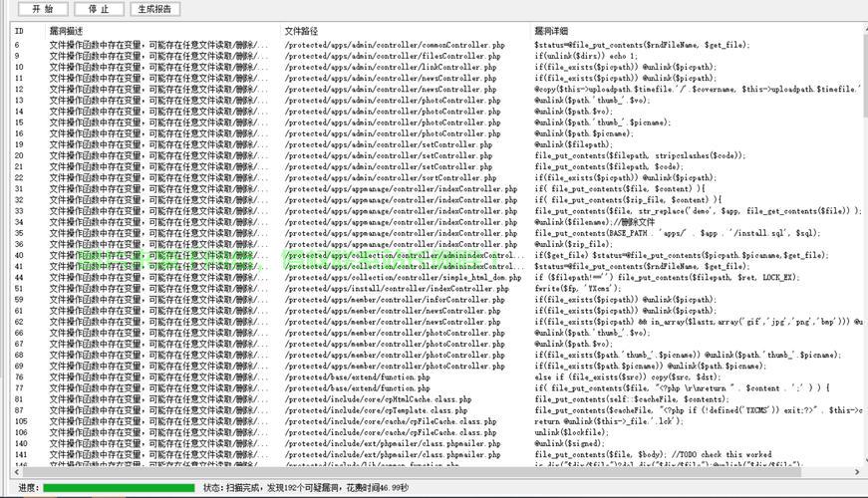The height and width of the screenshot is (498, 868).
Task: Click detail '@unlink($zip_file);' in row 36
Action: (x=573, y=244)
